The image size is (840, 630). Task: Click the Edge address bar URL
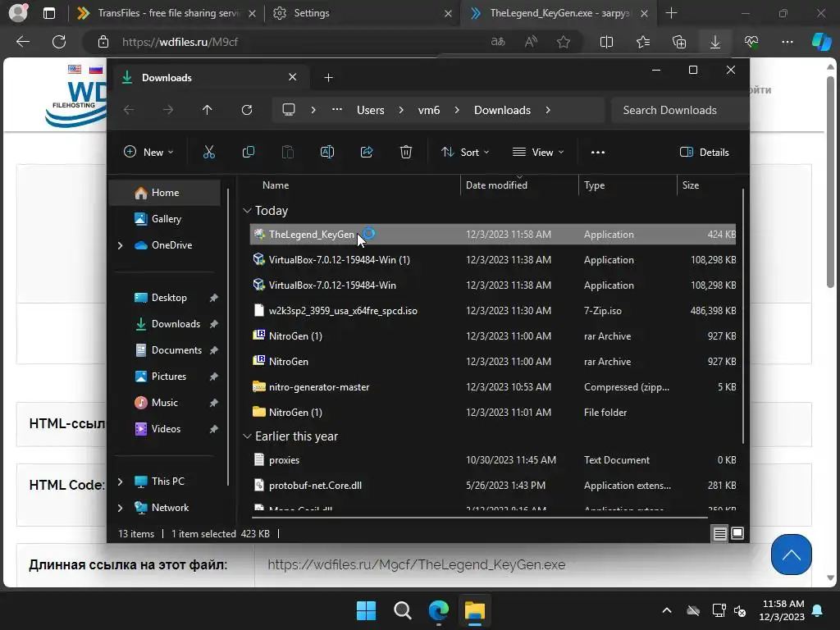coord(180,42)
